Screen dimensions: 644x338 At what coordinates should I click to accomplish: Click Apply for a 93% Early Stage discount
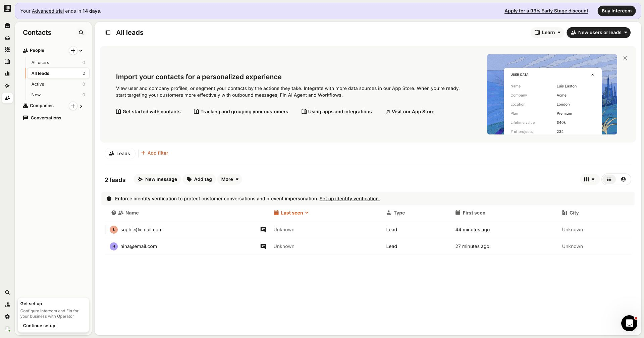546,11
